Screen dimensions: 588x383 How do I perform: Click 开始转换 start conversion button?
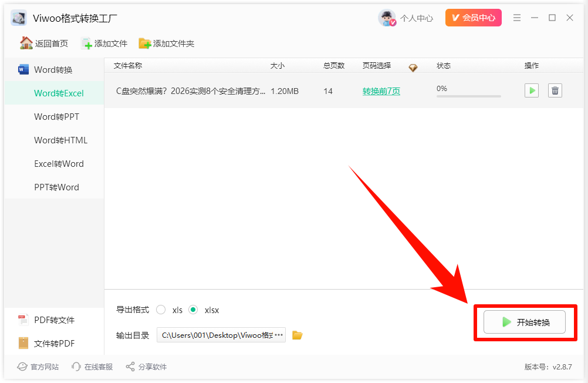[524, 322]
